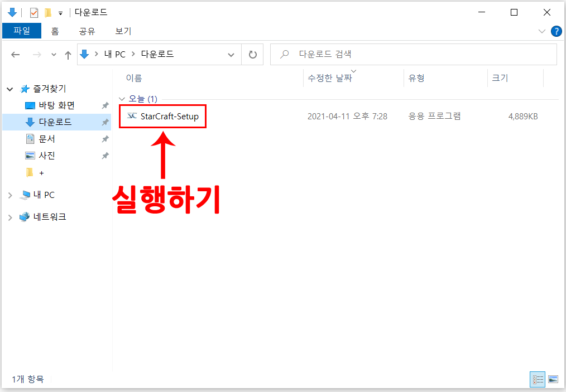
Task: Collapse the 즐겨찾기 tree node
Action: 10,89
